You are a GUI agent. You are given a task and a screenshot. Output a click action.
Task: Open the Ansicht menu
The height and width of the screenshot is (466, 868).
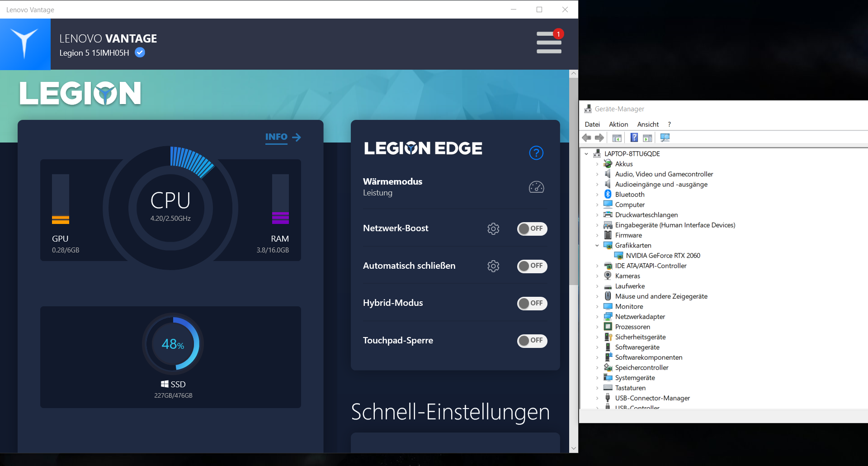click(648, 124)
